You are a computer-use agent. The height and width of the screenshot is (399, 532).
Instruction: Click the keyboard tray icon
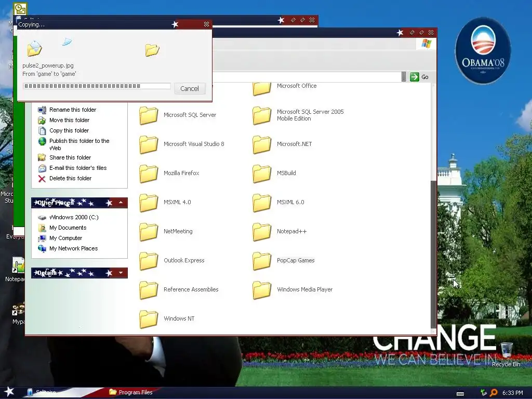point(460,394)
